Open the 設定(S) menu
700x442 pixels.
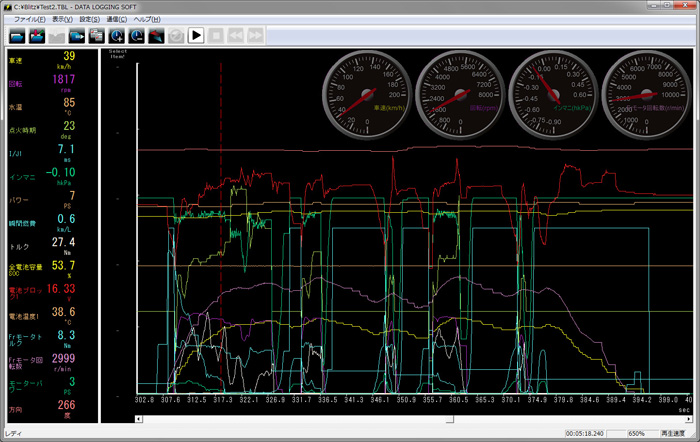89,19
